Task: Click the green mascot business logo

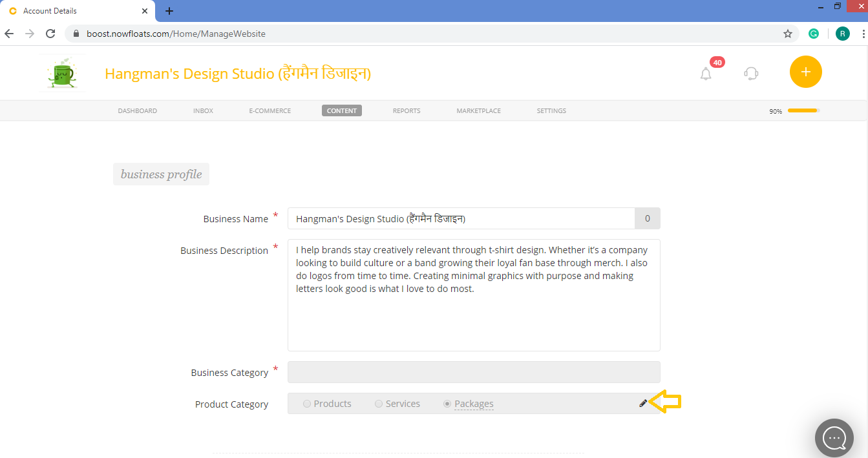Action: click(x=62, y=74)
